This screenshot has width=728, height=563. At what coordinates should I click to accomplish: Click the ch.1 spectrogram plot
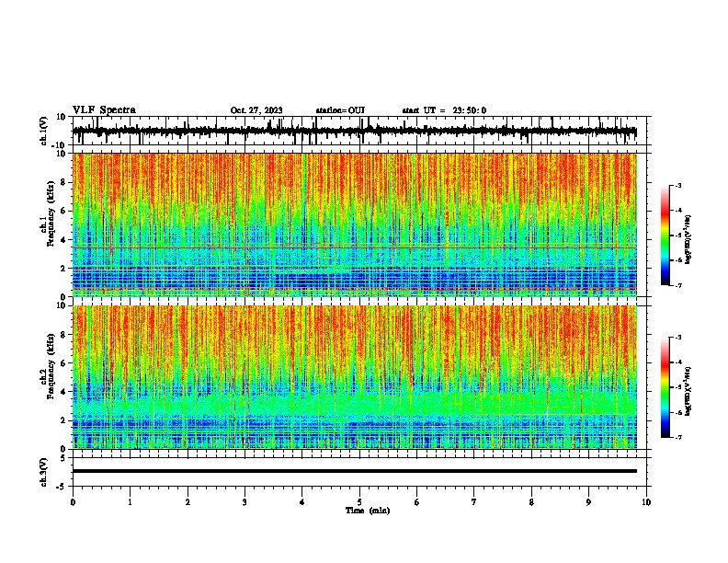[355, 224]
